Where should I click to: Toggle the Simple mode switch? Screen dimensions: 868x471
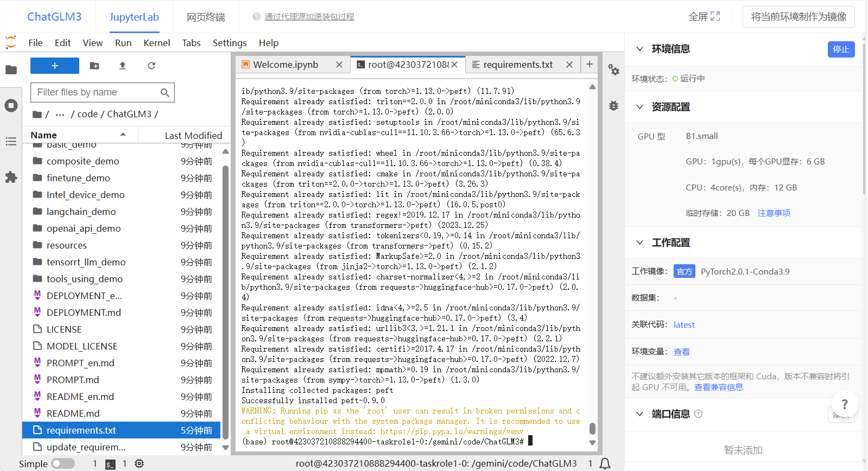[63, 463]
